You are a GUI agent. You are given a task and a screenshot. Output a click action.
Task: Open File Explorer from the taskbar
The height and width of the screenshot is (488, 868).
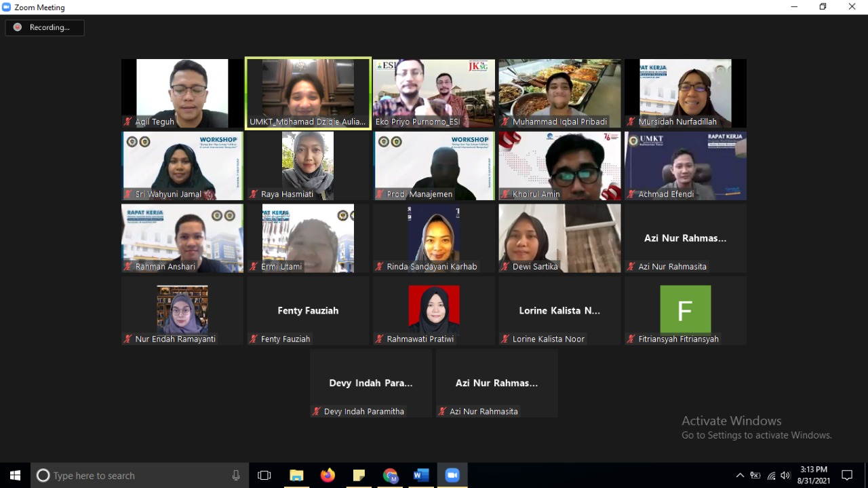click(296, 475)
